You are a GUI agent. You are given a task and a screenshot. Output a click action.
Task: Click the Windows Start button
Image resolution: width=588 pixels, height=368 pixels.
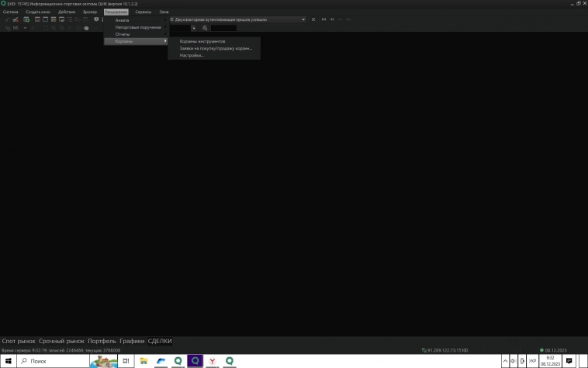point(9,361)
